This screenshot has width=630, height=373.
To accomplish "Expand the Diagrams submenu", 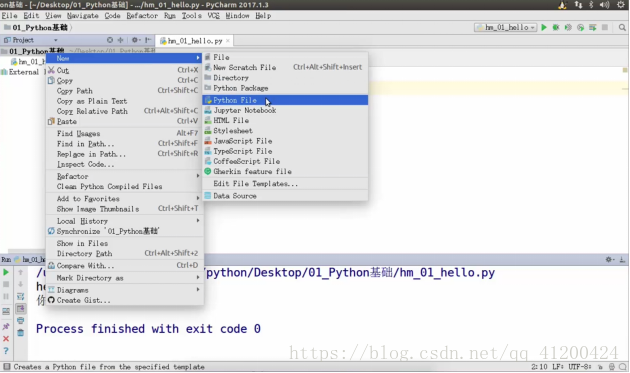I will coord(125,290).
